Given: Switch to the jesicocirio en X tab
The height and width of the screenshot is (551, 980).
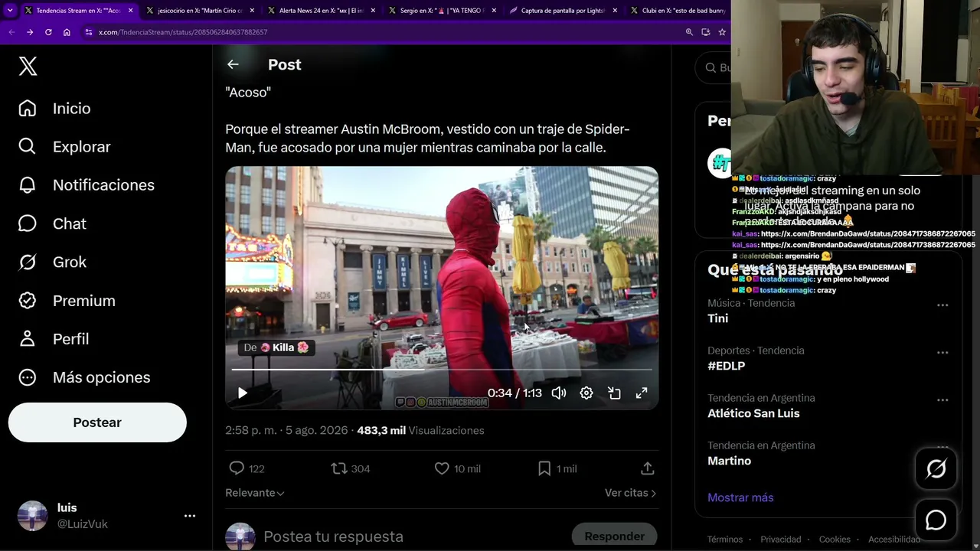Looking at the screenshot, I should tap(199, 11).
